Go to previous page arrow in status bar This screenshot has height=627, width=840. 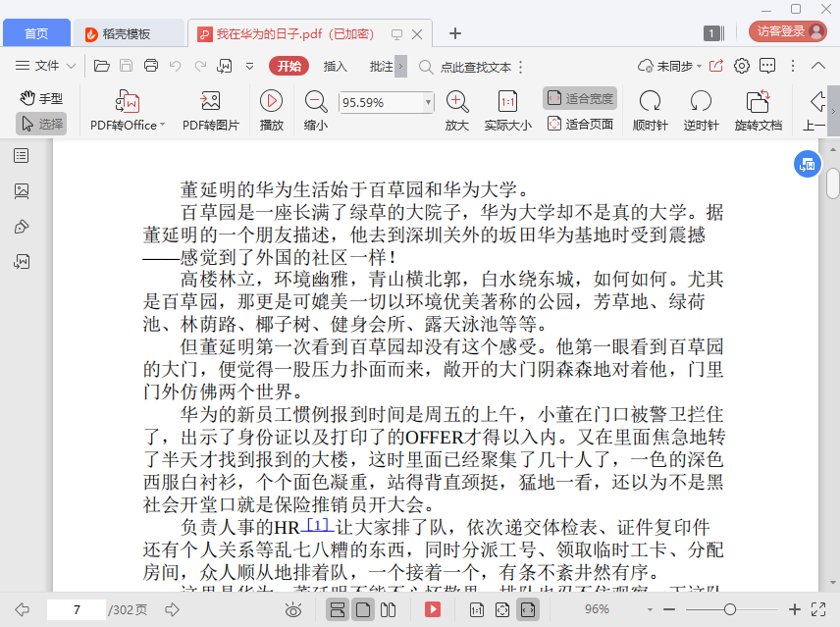click(22, 609)
